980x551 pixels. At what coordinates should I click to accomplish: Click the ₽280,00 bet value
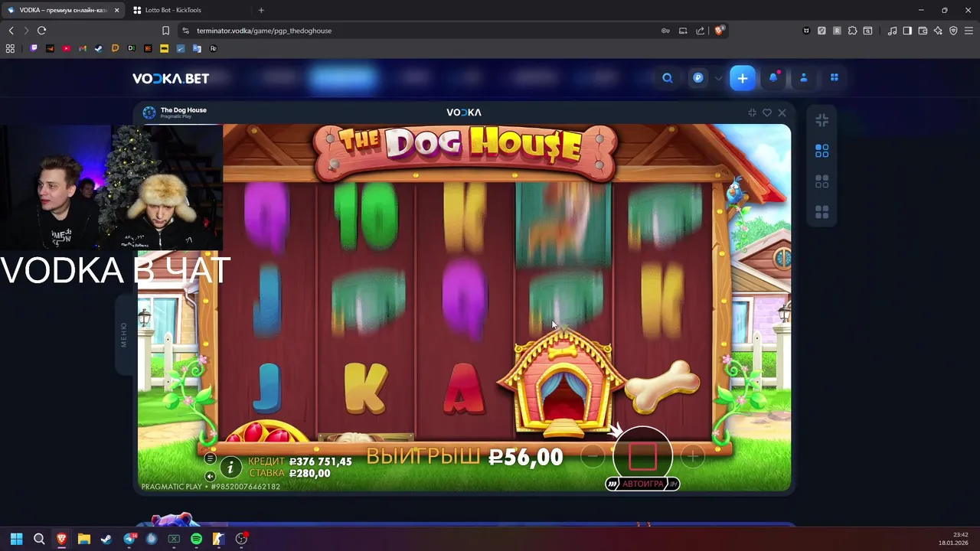[x=309, y=474]
